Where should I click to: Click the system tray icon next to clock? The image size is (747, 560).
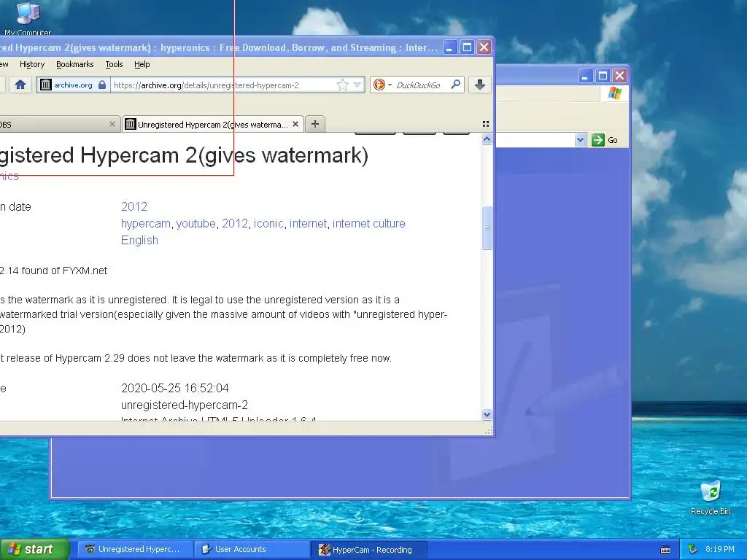(692, 549)
